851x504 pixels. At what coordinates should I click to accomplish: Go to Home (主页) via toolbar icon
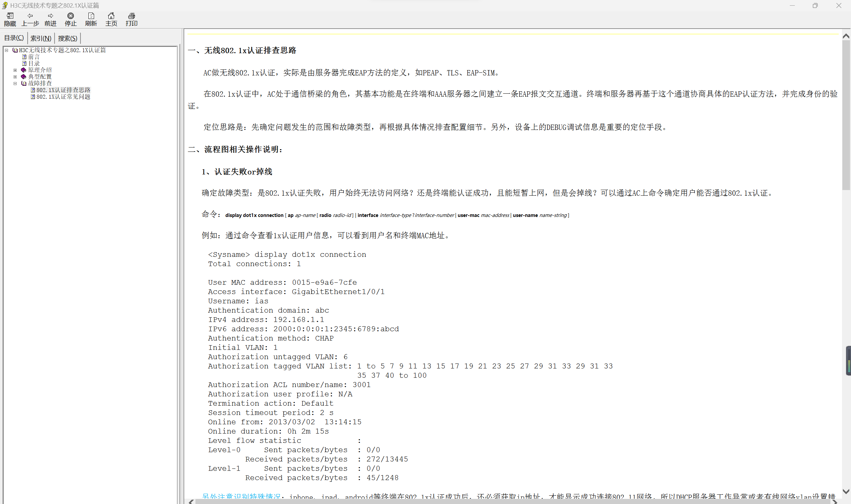point(111,16)
